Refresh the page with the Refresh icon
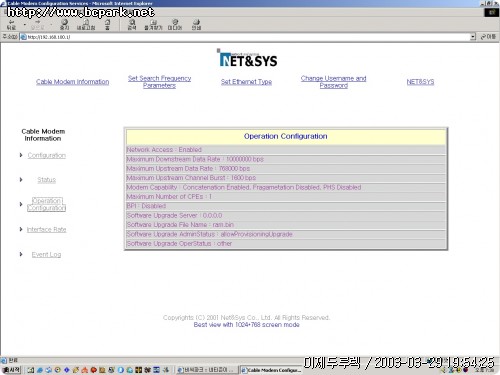Image resolution: width=500 pixels, height=375 pixels. point(86,24)
